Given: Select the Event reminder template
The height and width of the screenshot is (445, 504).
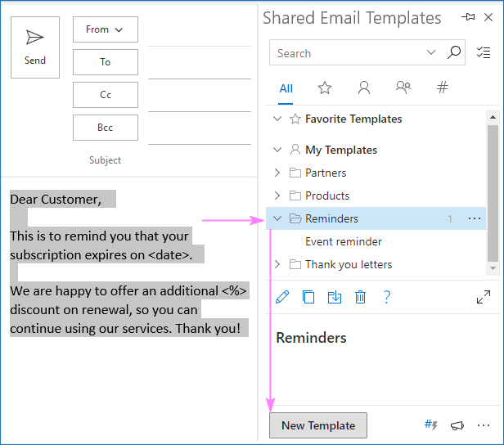Looking at the screenshot, I should coord(343,241).
